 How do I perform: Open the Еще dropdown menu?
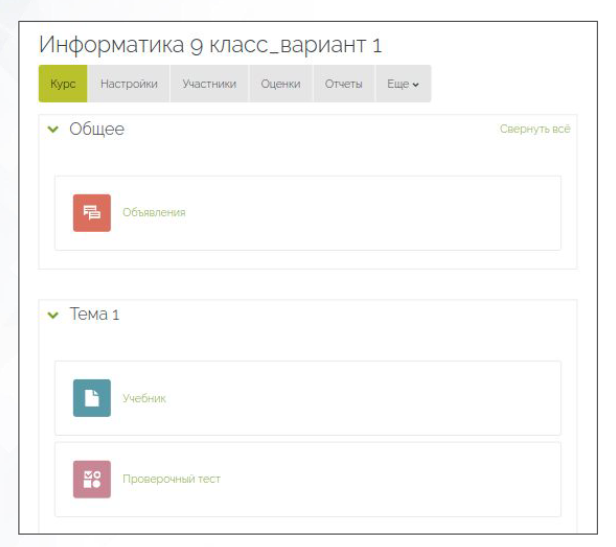point(402,85)
